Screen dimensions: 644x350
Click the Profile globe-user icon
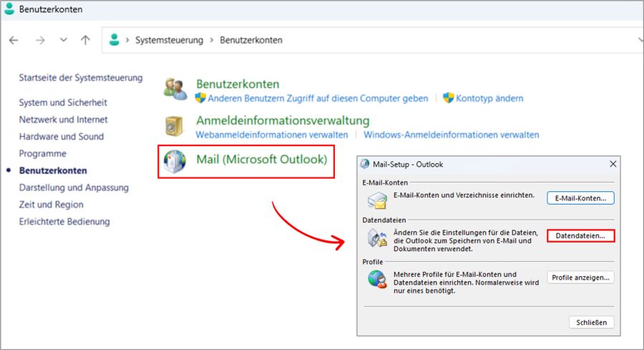coord(377,279)
